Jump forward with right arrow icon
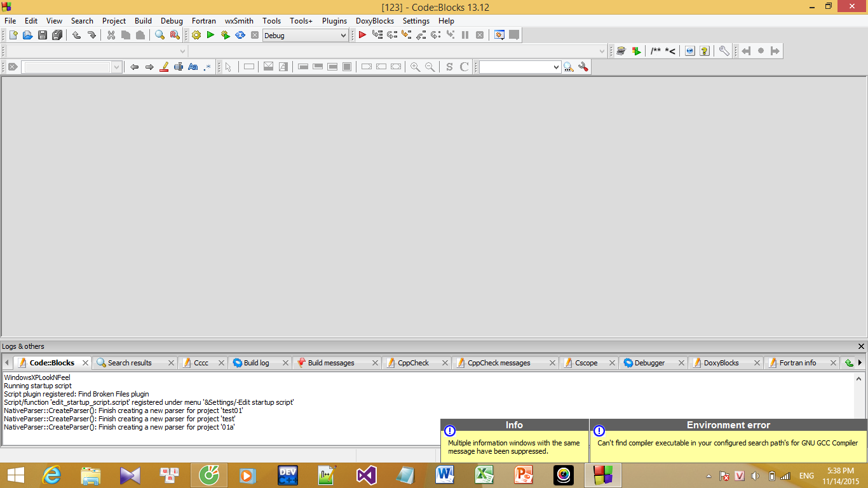 pyautogui.click(x=149, y=67)
